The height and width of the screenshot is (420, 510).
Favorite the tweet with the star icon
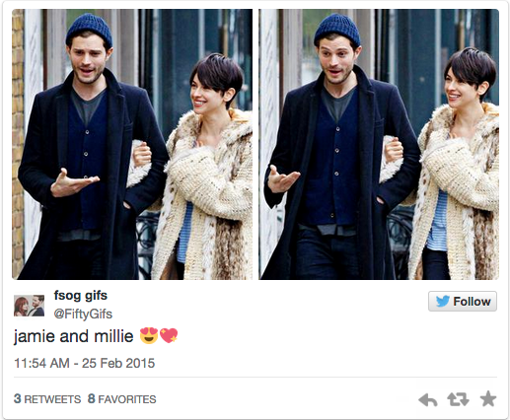(x=488, y=398)
